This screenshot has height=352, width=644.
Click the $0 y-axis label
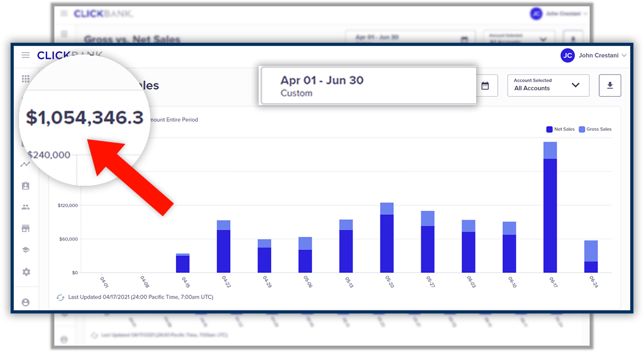[75, 273]
